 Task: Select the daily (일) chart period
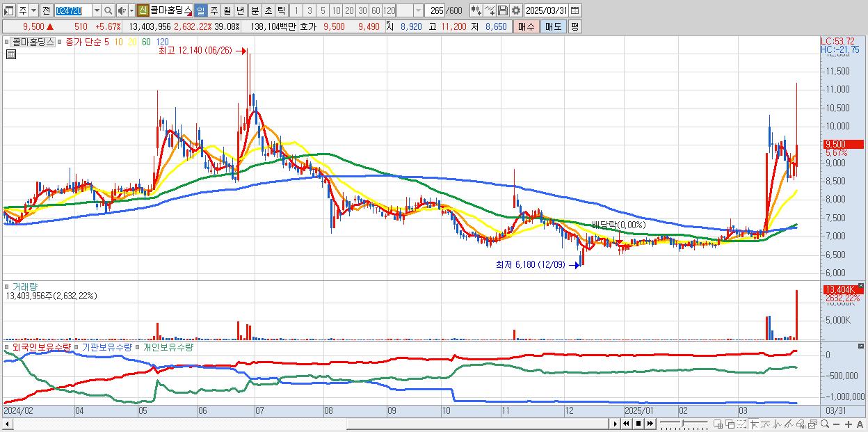click(x=200, y=10)
